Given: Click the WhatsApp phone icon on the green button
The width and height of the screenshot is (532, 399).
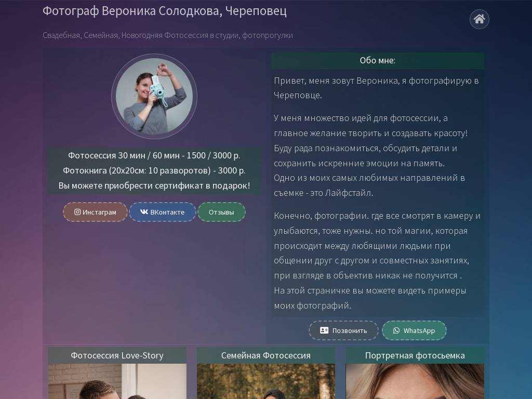Looking at the screenshot, I should (396, 330).
